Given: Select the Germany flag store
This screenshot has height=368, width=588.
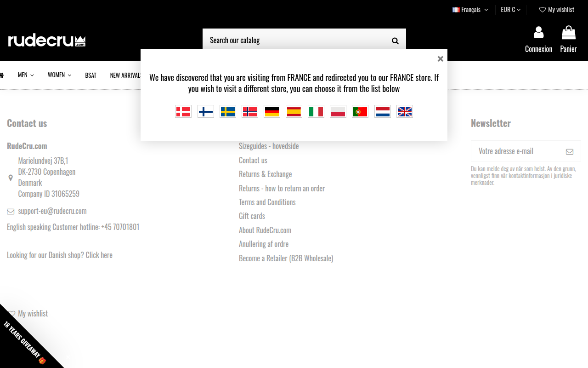Looking at the screenshot, I should click(272, 111).
